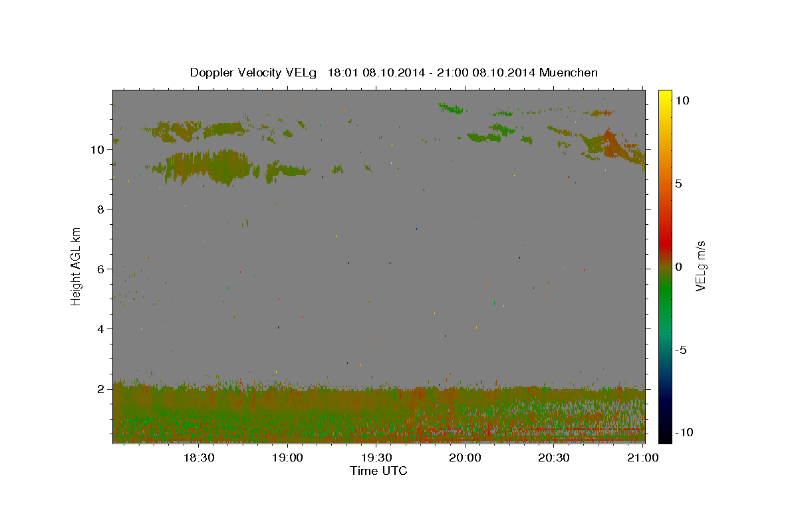Click the colorbar value label 0
Viewport: 798px width, 532px height.
(678, 267)
